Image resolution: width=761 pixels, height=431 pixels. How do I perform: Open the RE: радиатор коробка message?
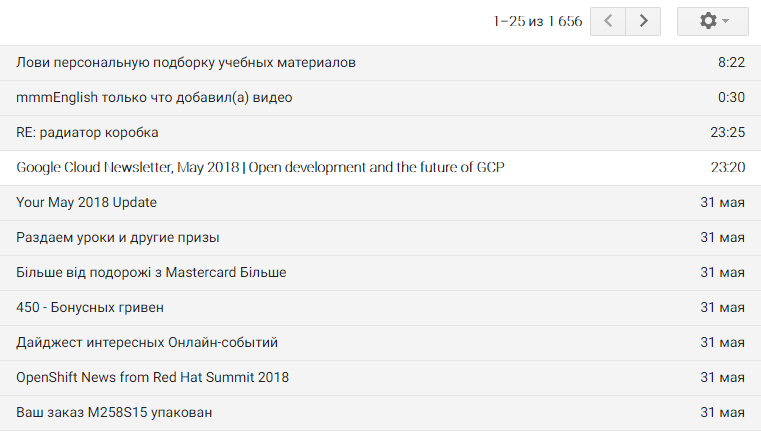click(380, 133)
